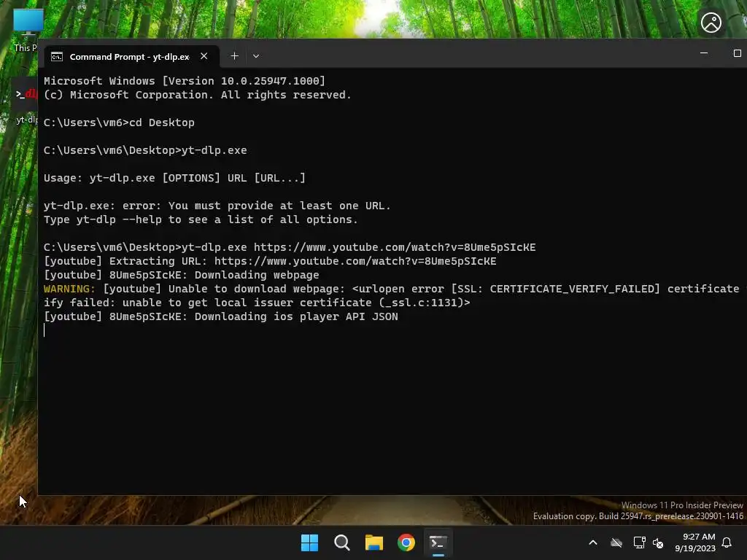Maximize the terminal window
This screenshot has height=560, width=747.
point(737,53)
